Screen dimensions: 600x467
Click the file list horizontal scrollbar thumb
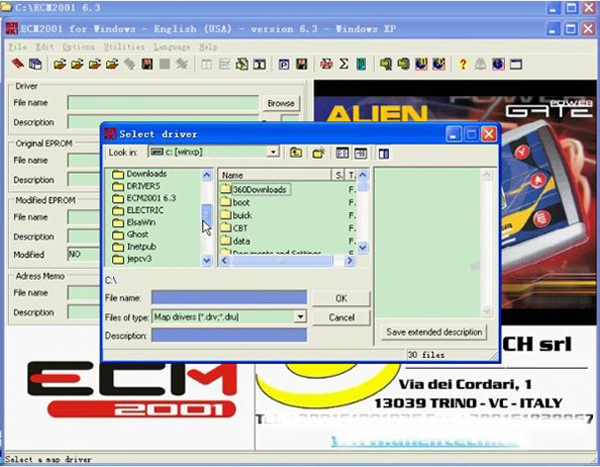tap(282, 261)
